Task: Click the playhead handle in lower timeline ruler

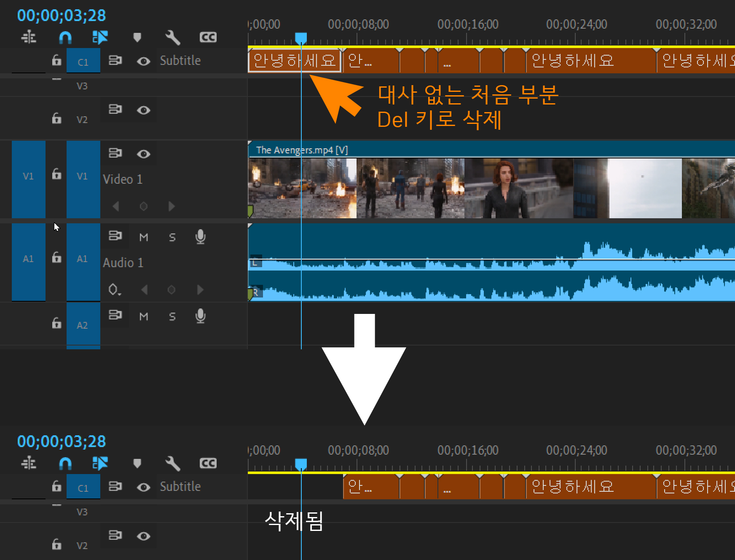Action: pos(301,465)
